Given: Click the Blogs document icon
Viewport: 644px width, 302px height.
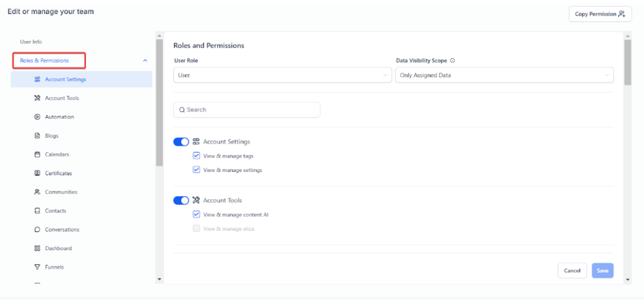Looking at the screenshot, I should point(37,135).
